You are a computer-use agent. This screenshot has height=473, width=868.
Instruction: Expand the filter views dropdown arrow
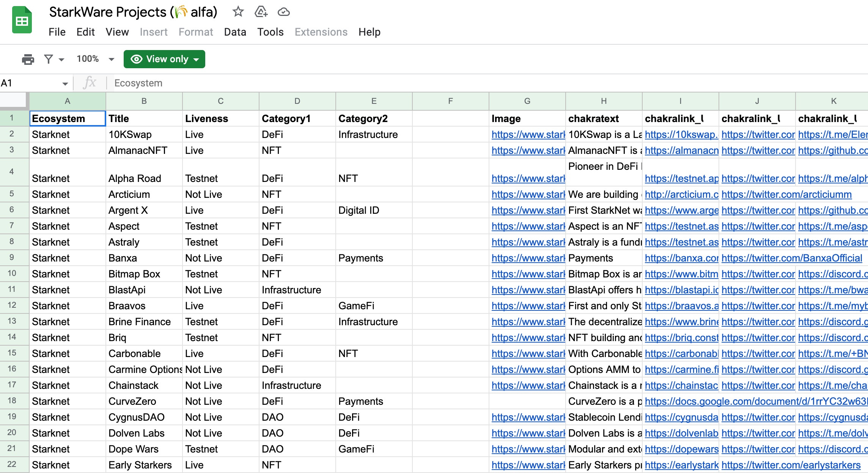pos(61,60)
